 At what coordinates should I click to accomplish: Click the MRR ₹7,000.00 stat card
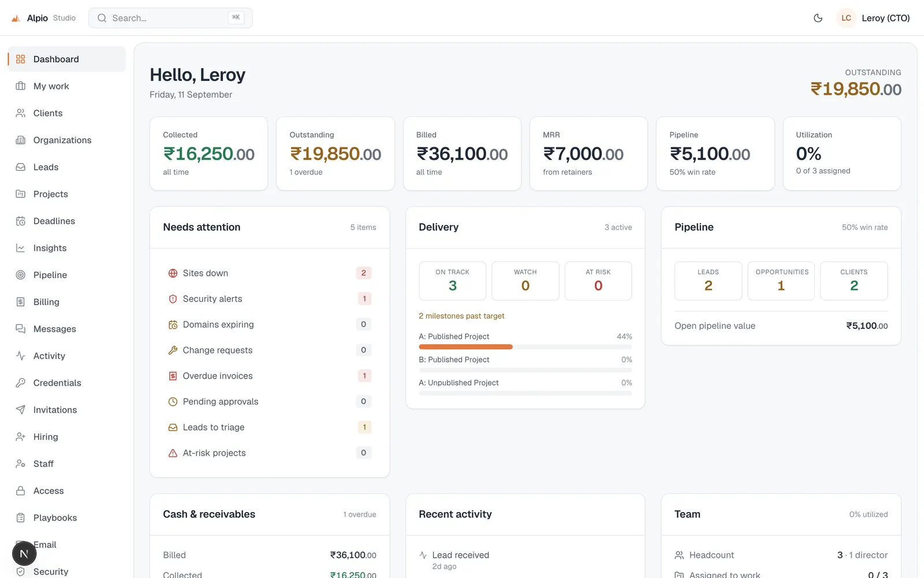(x=588, y=154)
